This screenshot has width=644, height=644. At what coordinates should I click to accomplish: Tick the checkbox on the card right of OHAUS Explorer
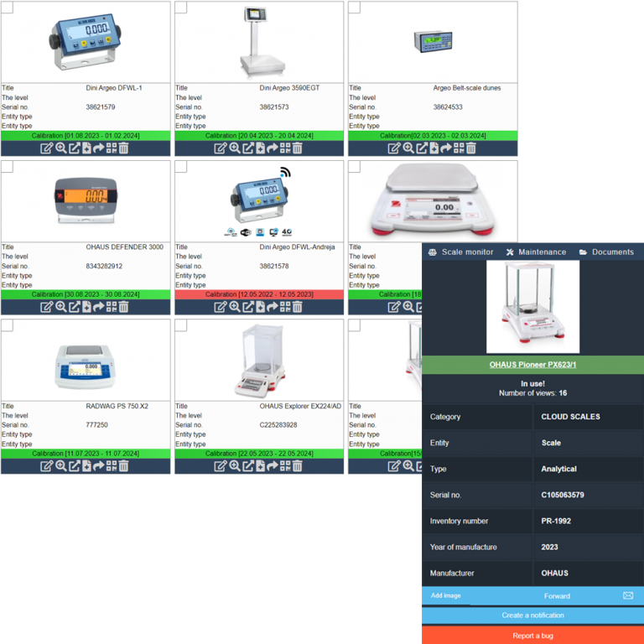click(x=355, y=325)
